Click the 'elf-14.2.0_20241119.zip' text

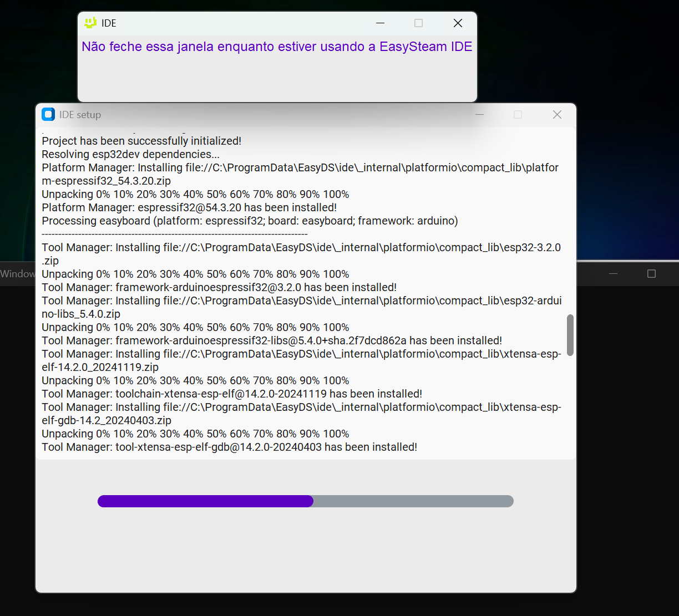pyautogui.click(x=100, y=367)
